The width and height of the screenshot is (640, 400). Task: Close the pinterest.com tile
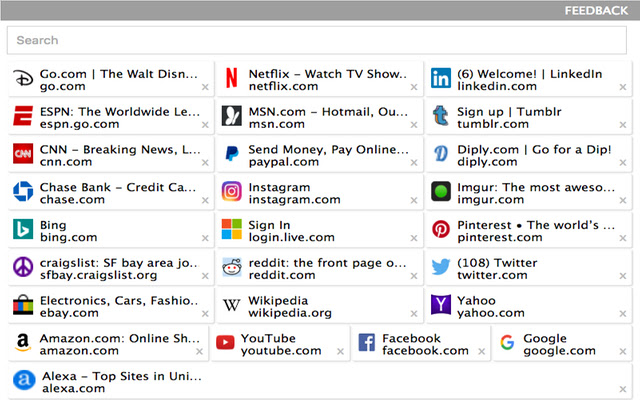point(623,238)
